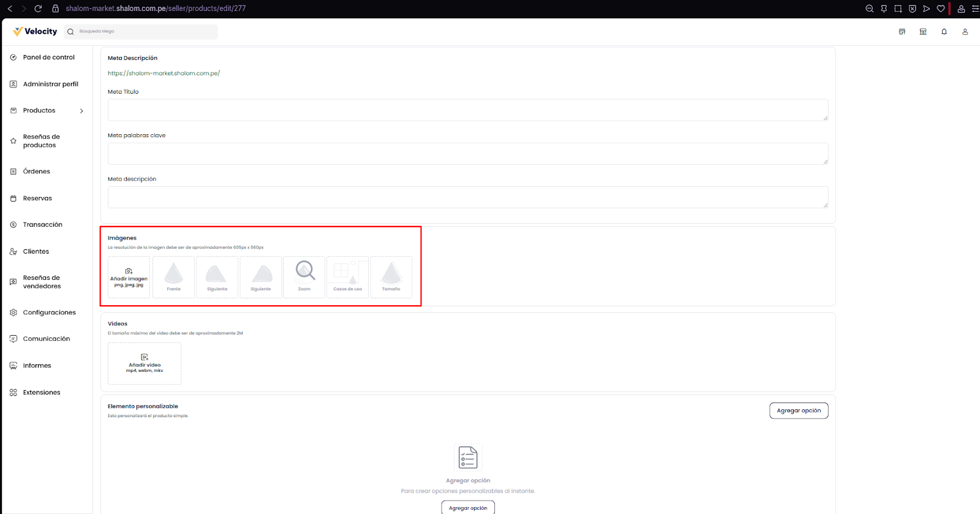Click the bottom center 'Agregar opción' button
The width and height of the screenshot is (980, 514).
click(x=468, y=508)
